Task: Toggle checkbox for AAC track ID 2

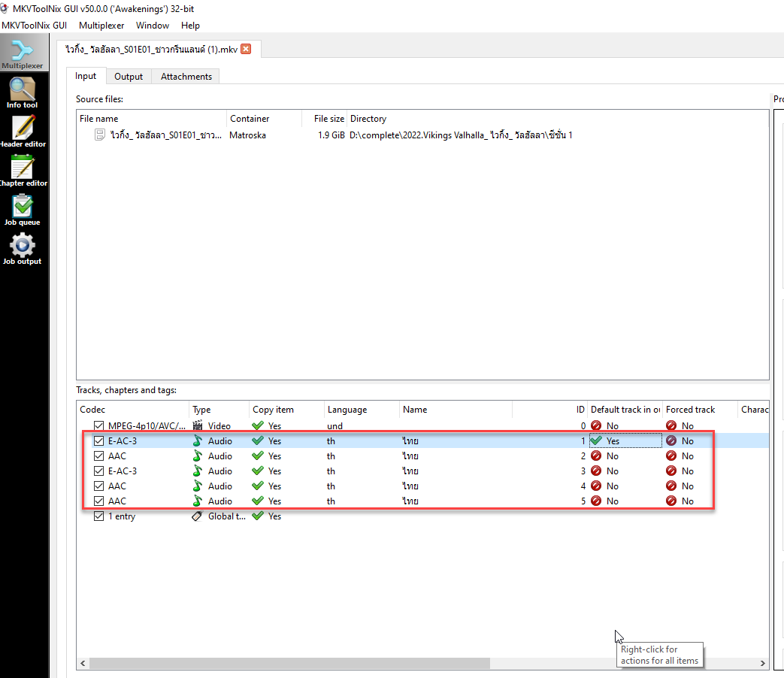Action: pyautogui.click(x=99, y=456)
